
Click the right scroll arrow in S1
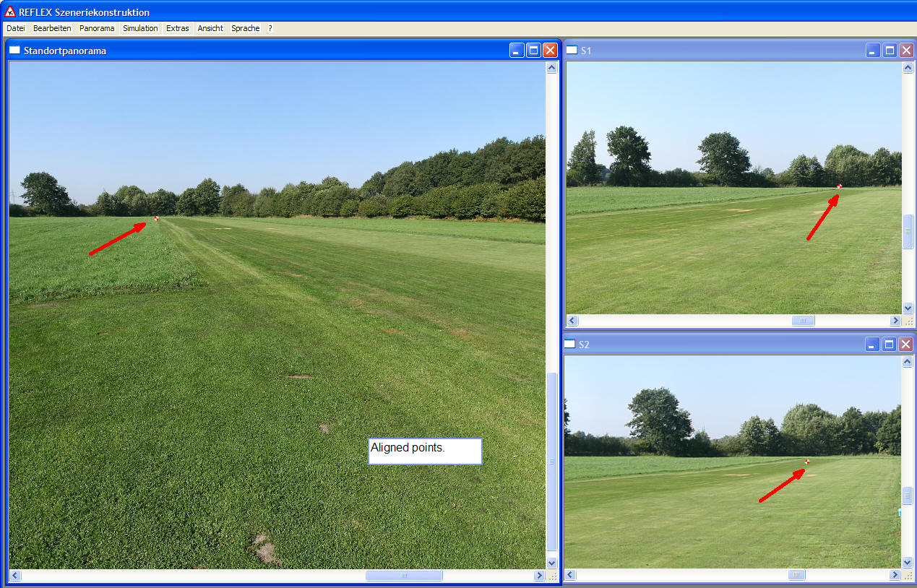tap(895, 321)
